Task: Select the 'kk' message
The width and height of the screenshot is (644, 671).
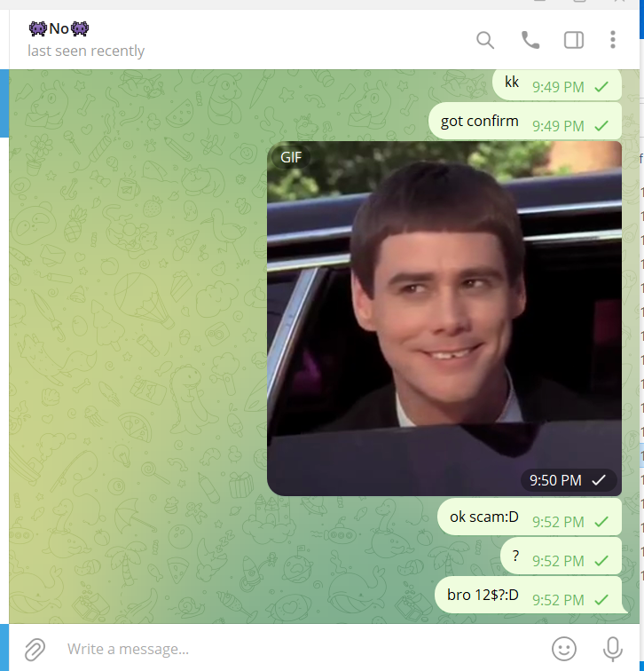Action: click(x=557, y=84)
